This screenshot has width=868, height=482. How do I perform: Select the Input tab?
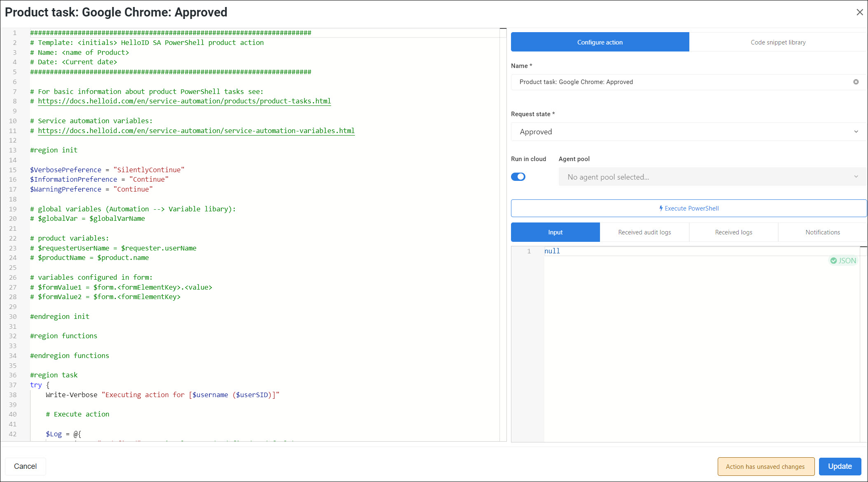point(555,232)
